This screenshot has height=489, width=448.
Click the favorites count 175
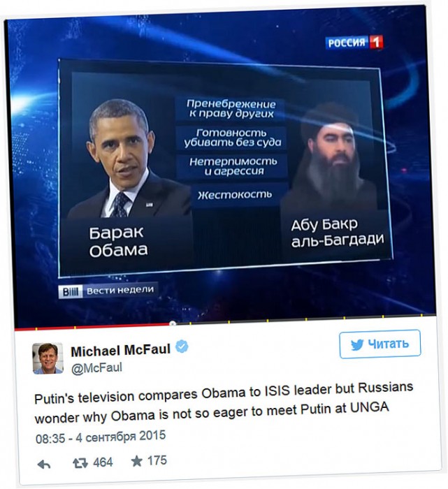click(x=157, y=460)
